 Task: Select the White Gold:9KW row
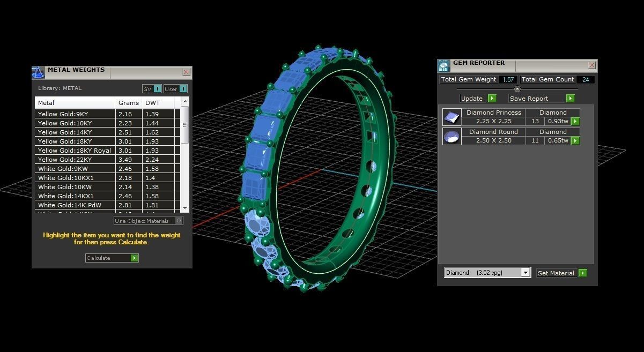tap(108, 169)
